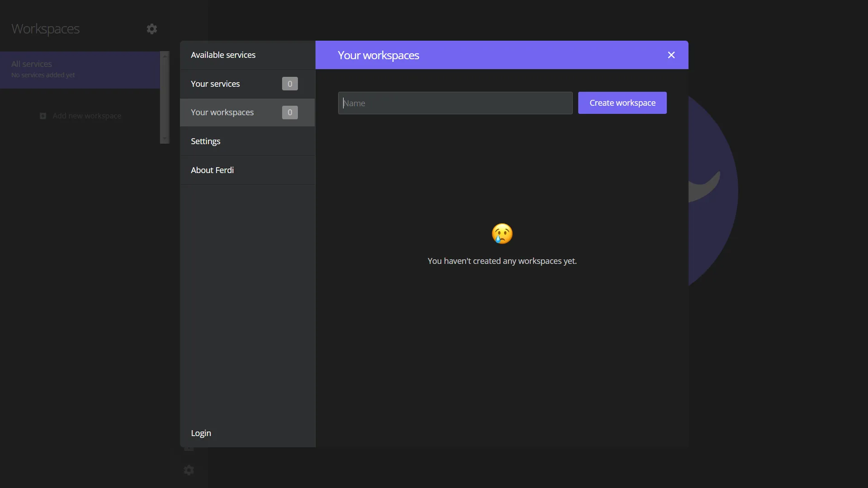Click the scroll down arrow in workspace drawer
The width and height of the screenshot is (868, 488).
(x=165, y=139)
